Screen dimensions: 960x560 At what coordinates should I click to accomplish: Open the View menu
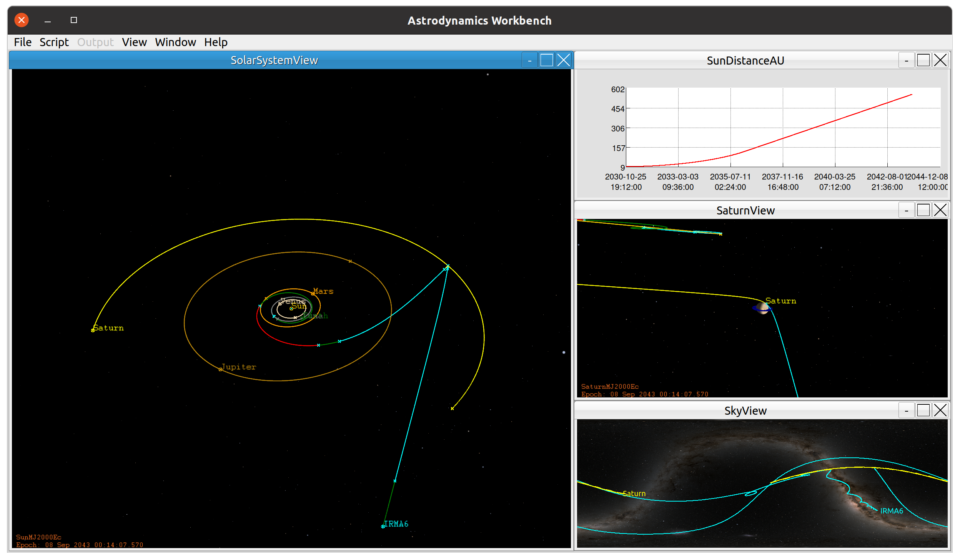[134, 42]
